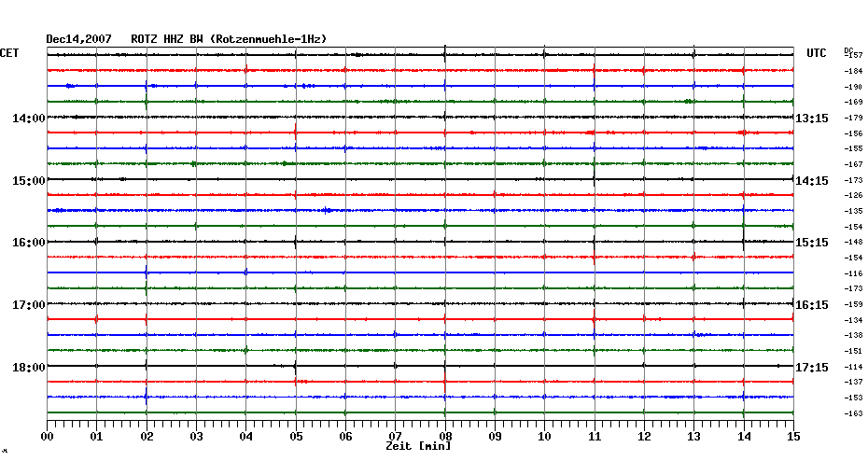Select the DC offset value -153
The image size is (868, 461).
(x=854, y=398)
